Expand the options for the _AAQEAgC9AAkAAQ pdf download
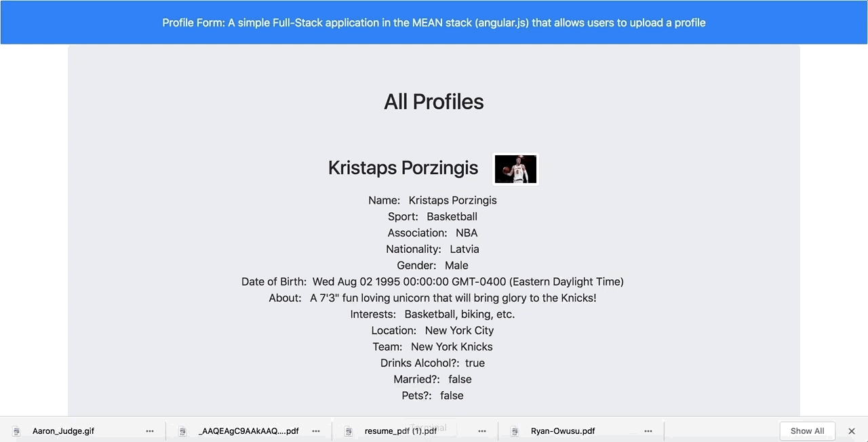Screen dimensions: 868x442 (x=316, y=431)
